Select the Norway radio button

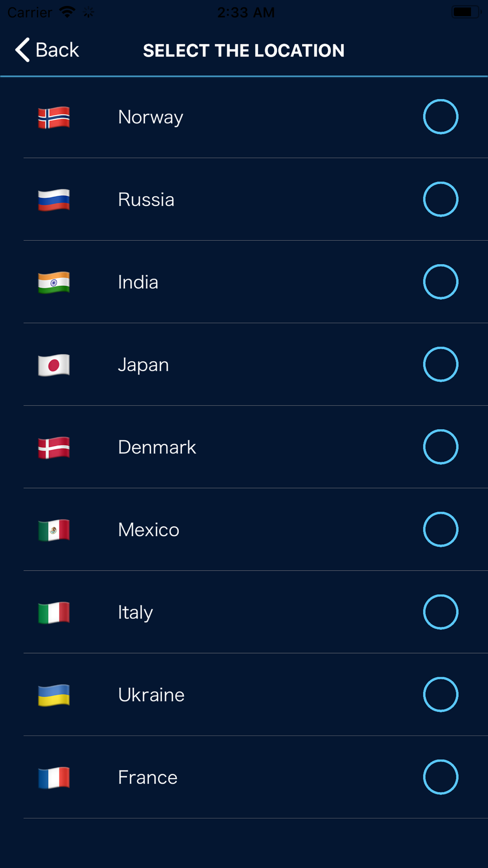[440, 117]
